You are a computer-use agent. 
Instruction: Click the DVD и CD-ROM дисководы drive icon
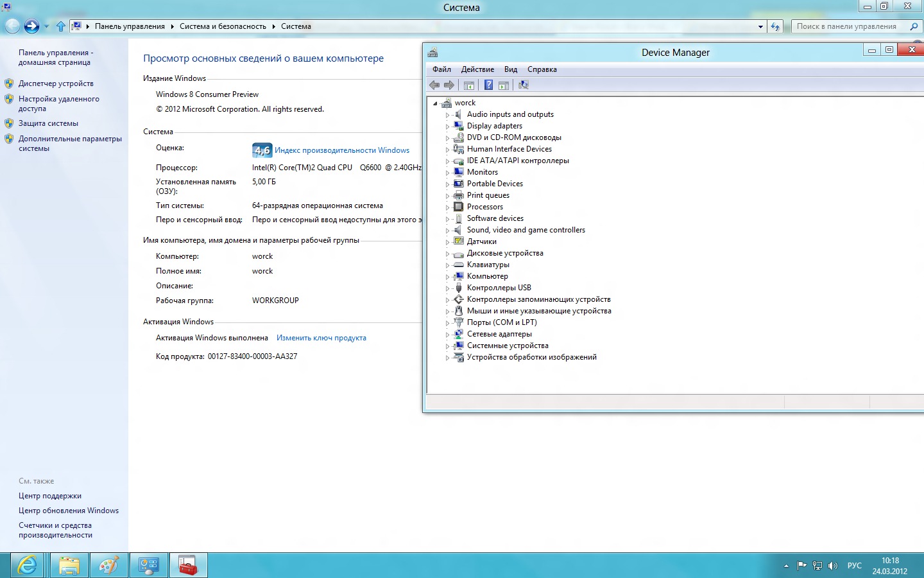click(458, 137)
